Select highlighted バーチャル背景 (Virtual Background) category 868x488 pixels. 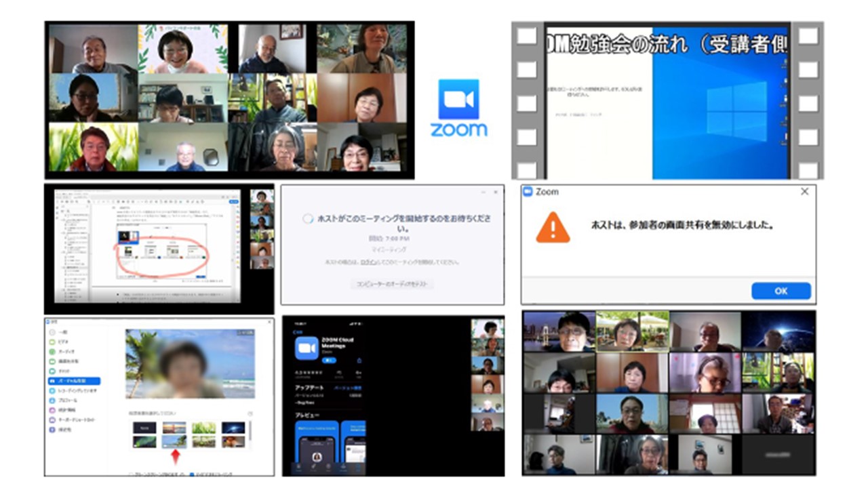74,381
